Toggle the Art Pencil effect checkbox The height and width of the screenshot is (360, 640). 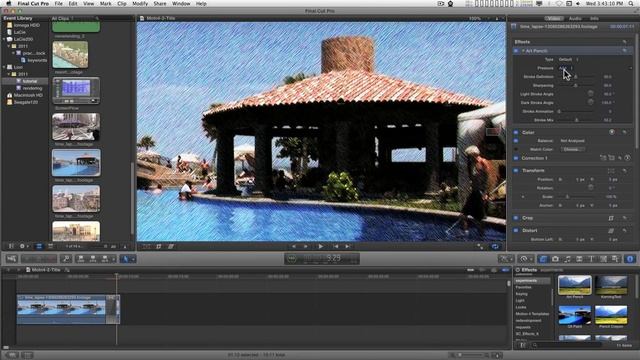[516, 51]
